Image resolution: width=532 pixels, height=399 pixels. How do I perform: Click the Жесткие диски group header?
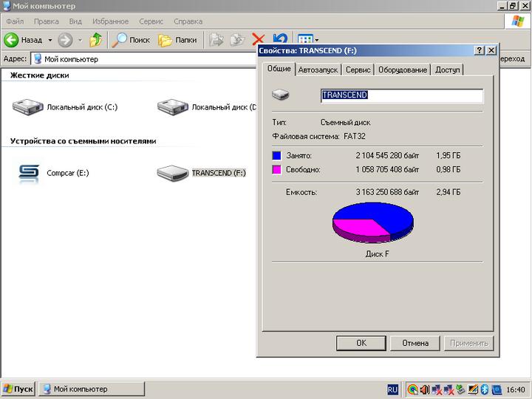click(40, 75)
